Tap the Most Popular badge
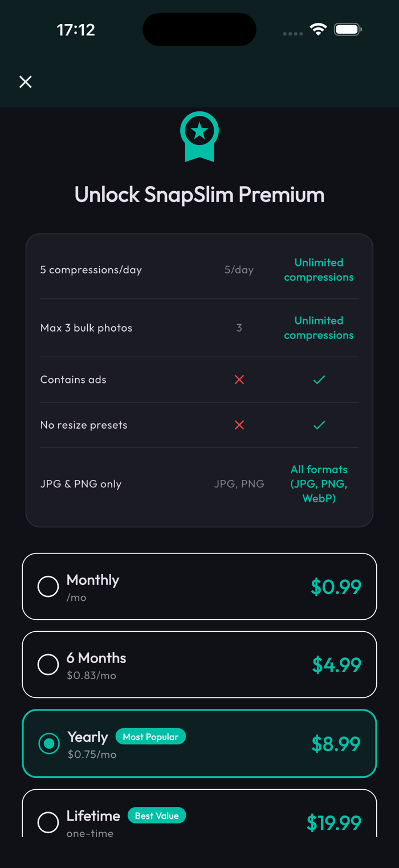The image size is (399, 868). coord(150,737)
